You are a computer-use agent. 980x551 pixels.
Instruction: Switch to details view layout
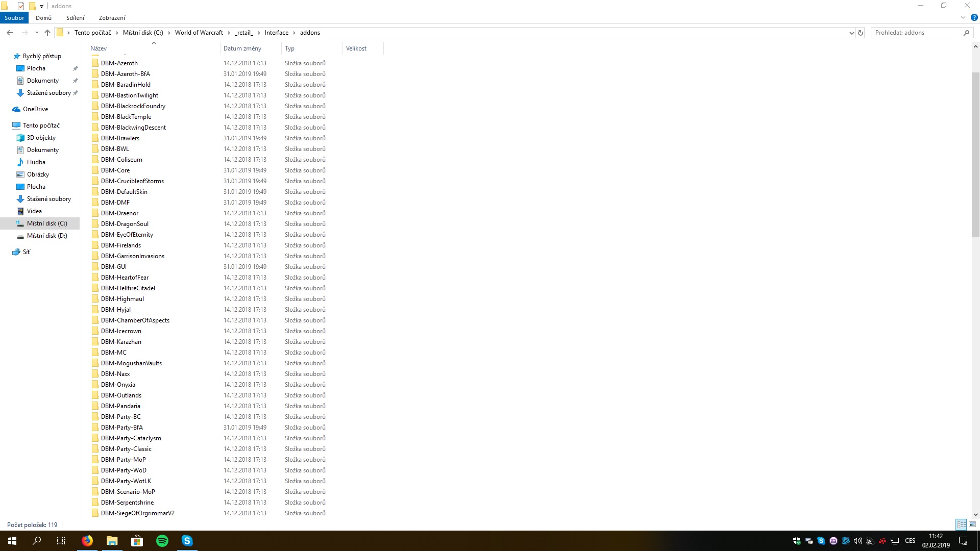[961, 524]
